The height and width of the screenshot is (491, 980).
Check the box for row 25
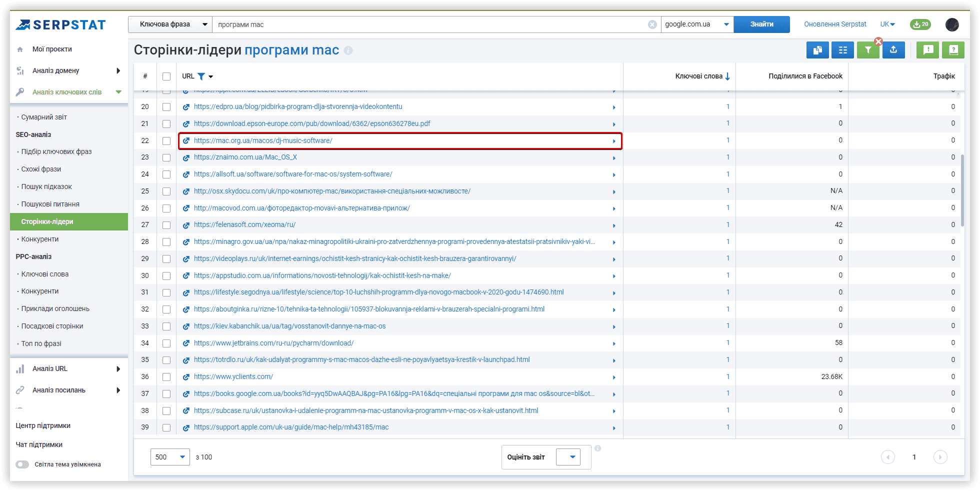coord(166,191)
